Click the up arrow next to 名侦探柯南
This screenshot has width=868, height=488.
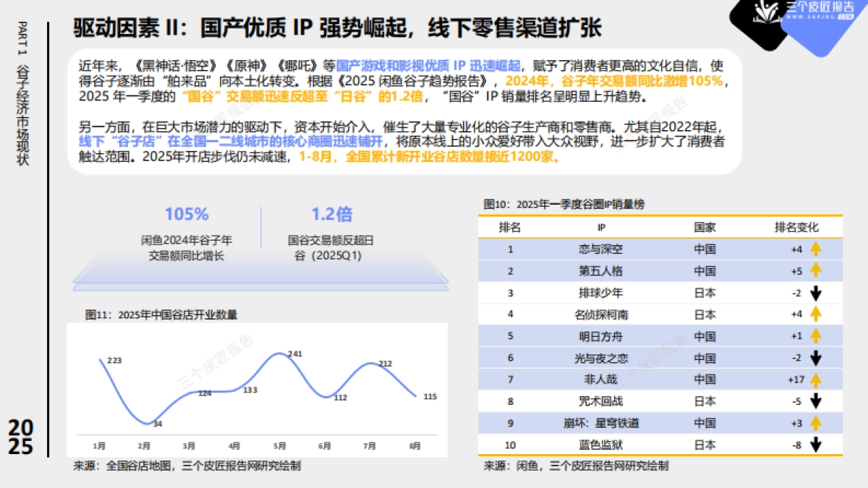[x=816, y=314]
